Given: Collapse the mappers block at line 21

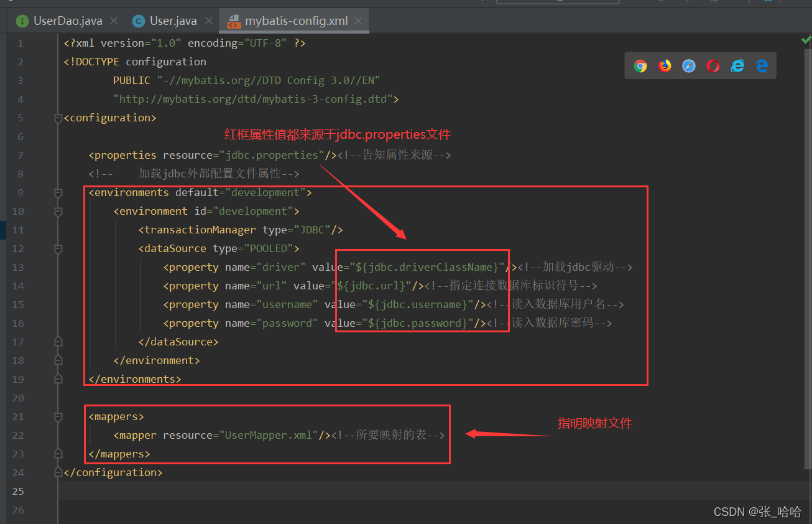Looking at the screenshot, I should click(58, 416).
